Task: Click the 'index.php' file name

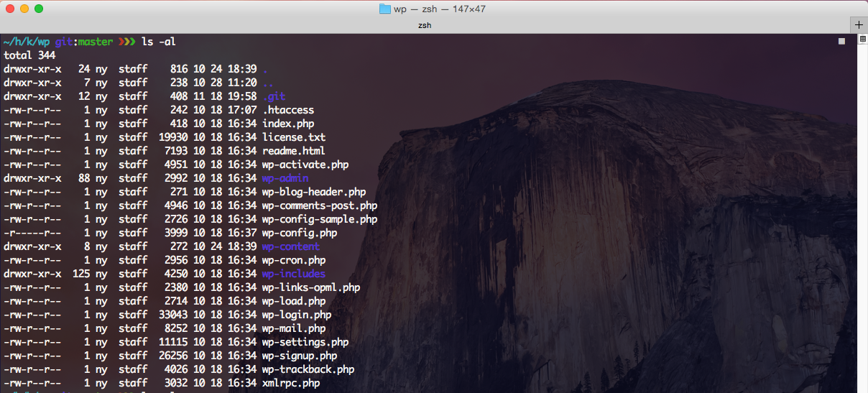Action: coord(288,124)
